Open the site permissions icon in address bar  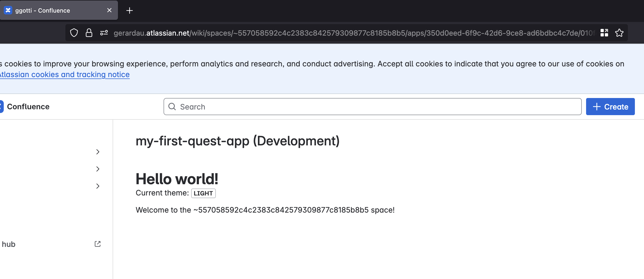tap(104, 33)
